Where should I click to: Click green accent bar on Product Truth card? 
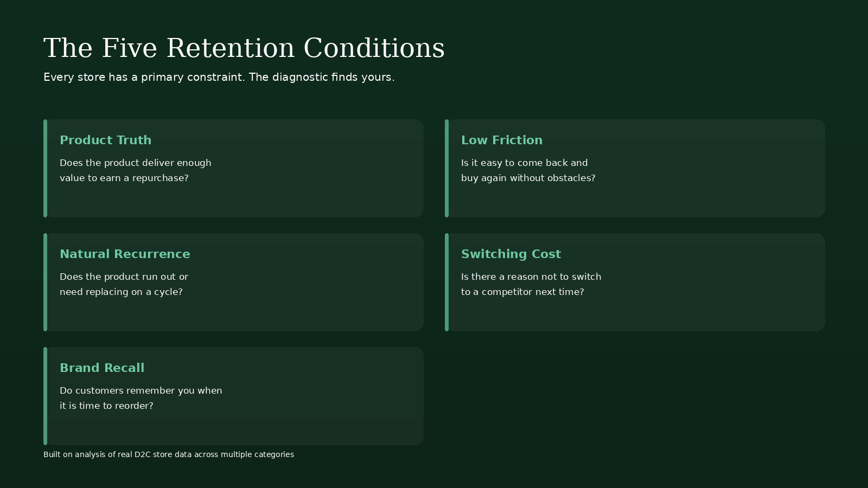click(45, 168)
